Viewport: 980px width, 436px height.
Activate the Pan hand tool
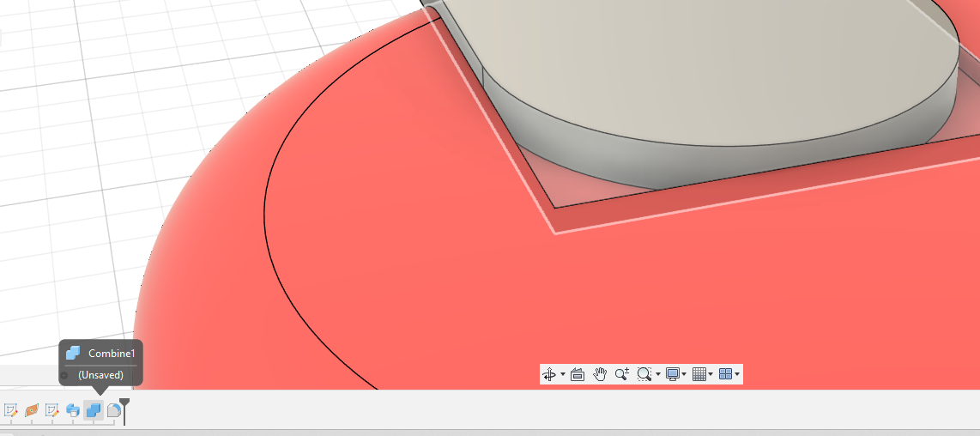(600, 374)
